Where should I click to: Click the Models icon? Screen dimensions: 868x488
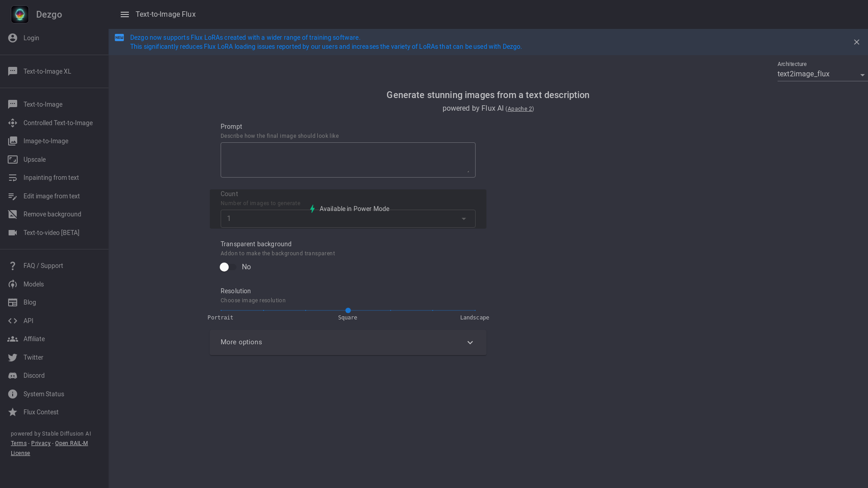(x=13, y=284)
